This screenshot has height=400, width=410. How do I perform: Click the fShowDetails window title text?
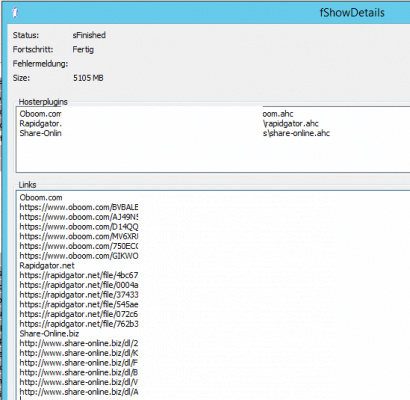[352, 13]
